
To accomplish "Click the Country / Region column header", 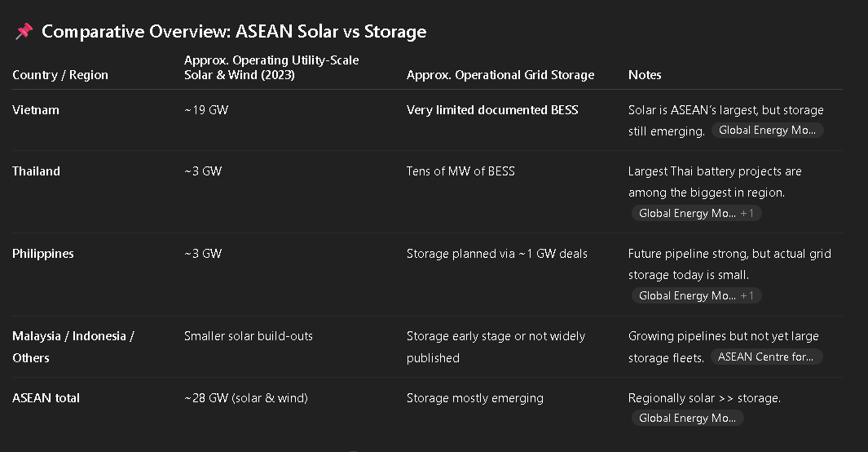I will (60, 75).
